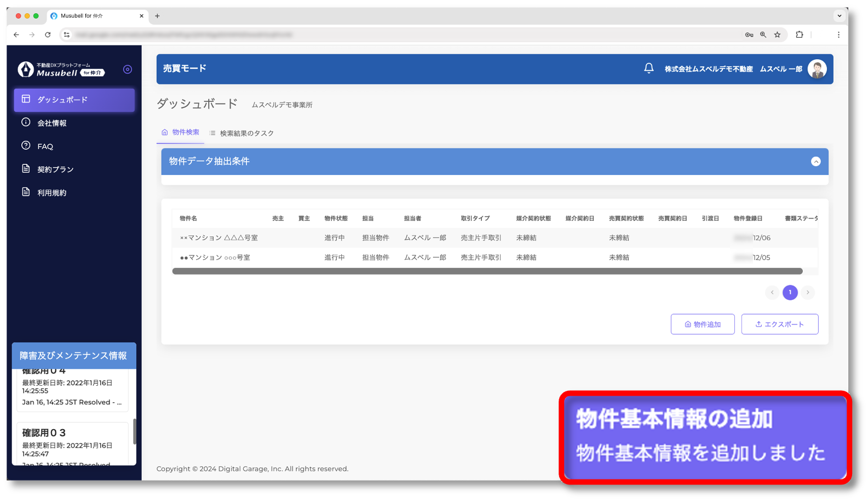Viewport: 868px width, 502px height.
Task: Open the ××マンション △△△号室 row
Action: click(219, 238)
